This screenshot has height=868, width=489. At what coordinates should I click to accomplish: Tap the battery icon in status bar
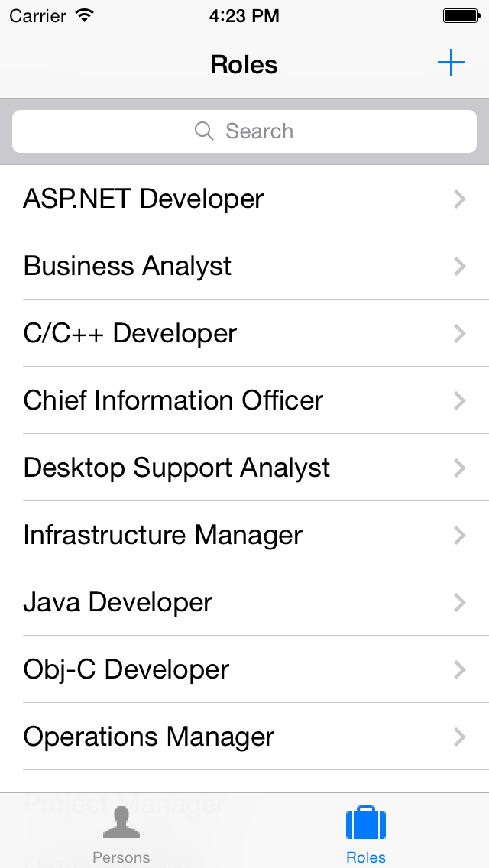tap(461, 16)
